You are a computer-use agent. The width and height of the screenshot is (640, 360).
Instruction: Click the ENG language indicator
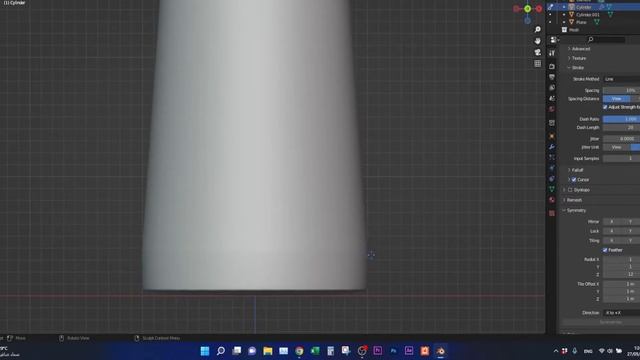coord(588,351)
